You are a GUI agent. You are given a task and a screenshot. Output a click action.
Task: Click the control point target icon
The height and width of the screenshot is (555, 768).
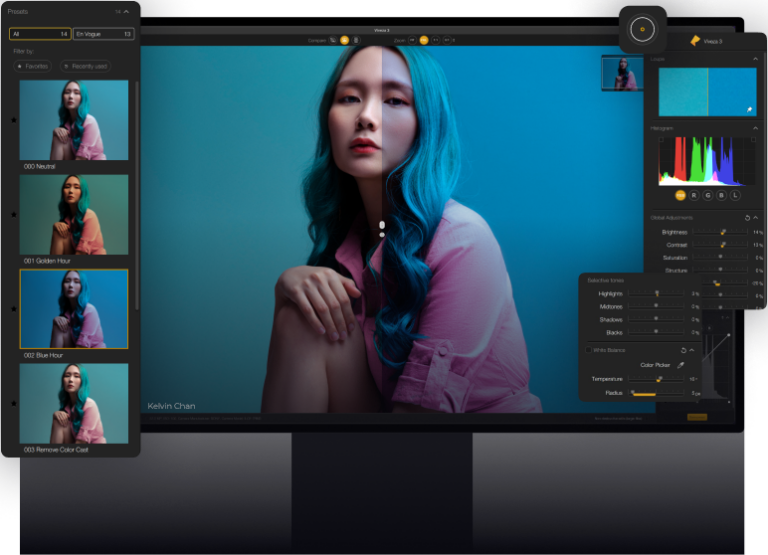pyautogui.click(x=643, y=29)
